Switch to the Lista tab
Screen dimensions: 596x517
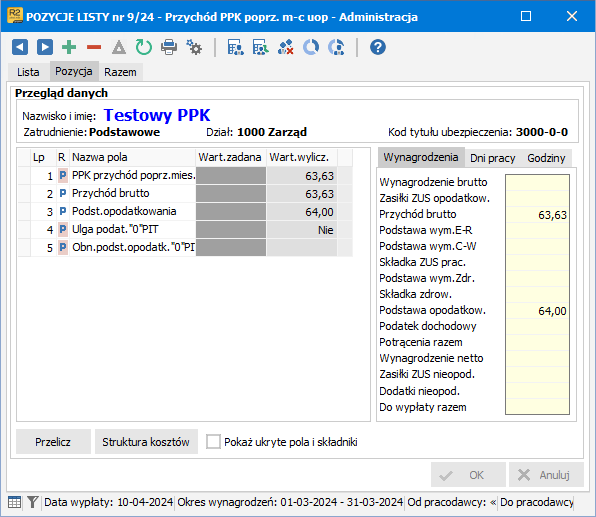[x=28, y=72]
